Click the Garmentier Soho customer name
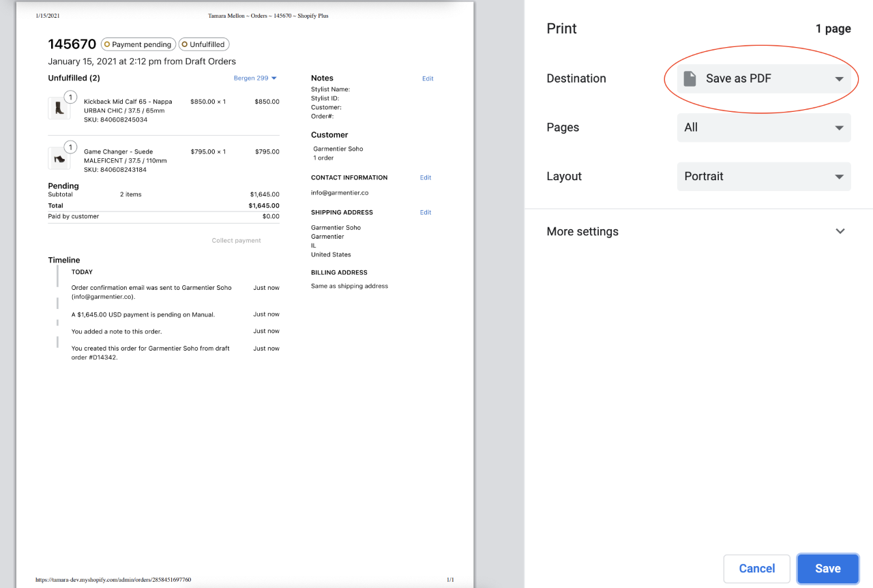Image resolution: width=873 pixels, height=588 pixels. [338, 149]
